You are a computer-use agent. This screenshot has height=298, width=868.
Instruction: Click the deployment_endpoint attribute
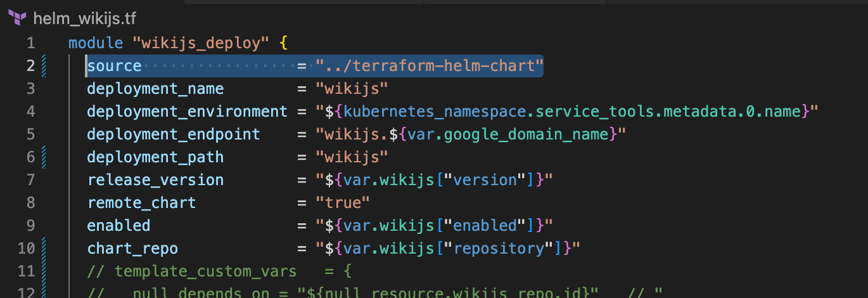pos(174,134)
